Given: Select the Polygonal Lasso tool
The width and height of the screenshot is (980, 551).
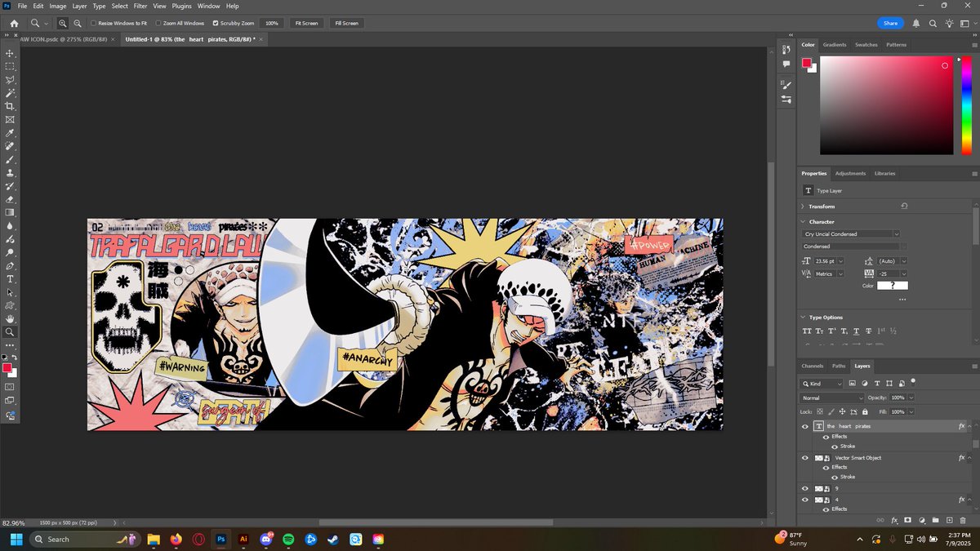Looking at the screenshot, I should pos(10,80).
